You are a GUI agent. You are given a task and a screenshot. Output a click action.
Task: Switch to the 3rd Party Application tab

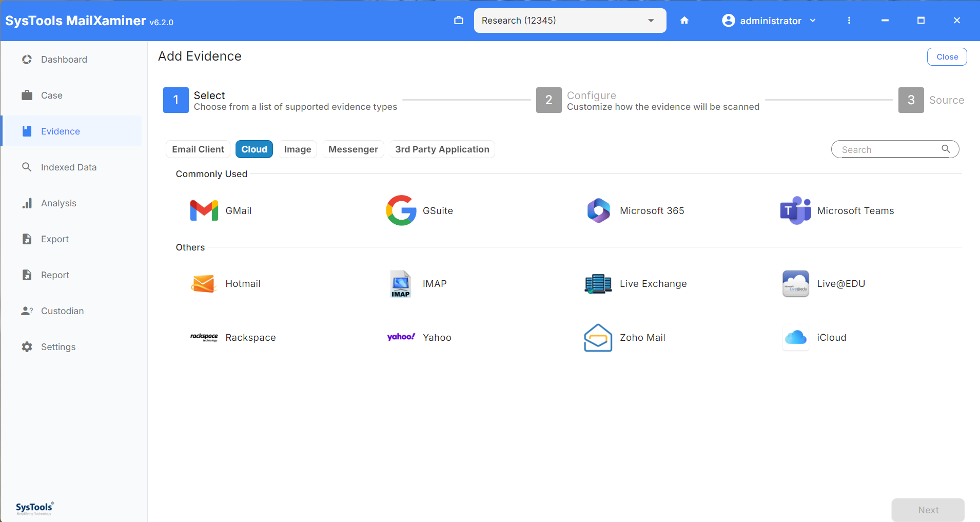(442, 149)
